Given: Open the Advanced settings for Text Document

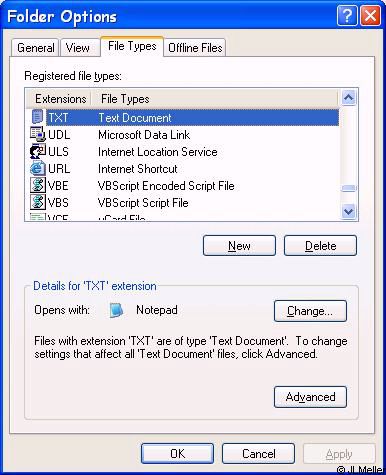Looking at the screenshot, I should click(310, 397).
